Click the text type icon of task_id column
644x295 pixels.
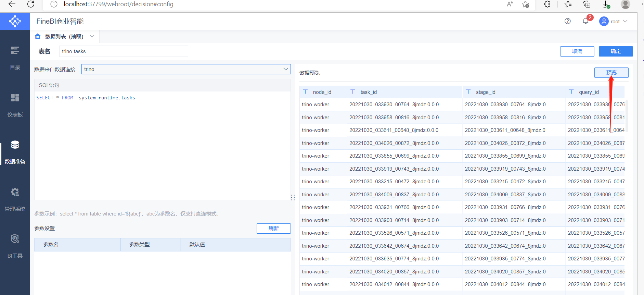pyautogui.click(x=353, y=92)
